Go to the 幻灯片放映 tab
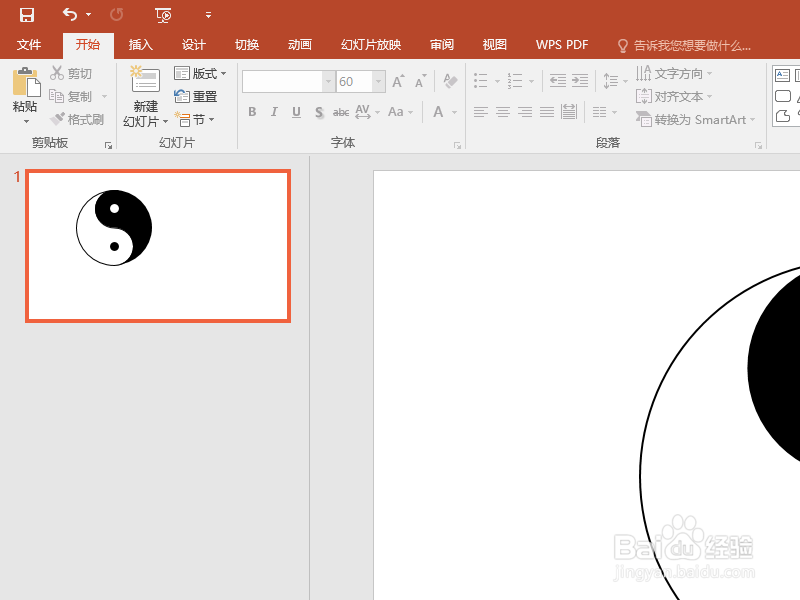Screen dimensions: 800x600 [371, 45]
